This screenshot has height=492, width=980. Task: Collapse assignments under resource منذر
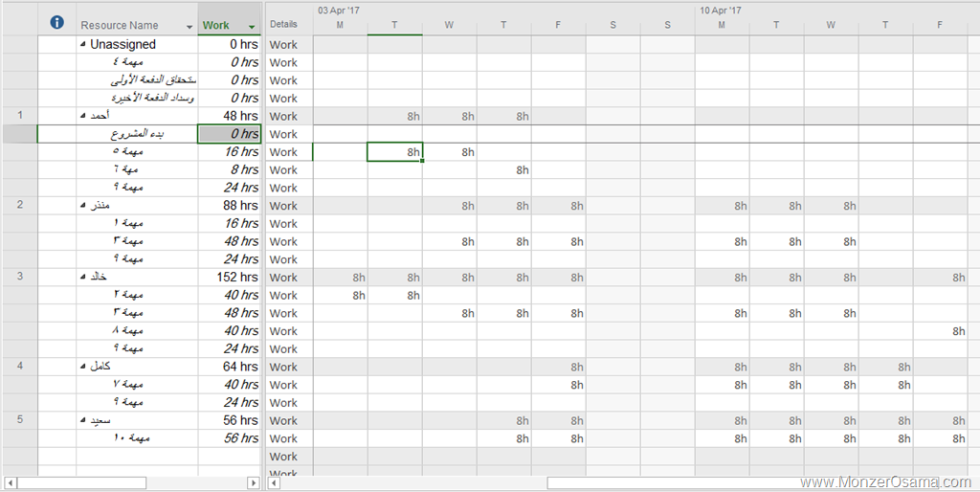[82, 206]
